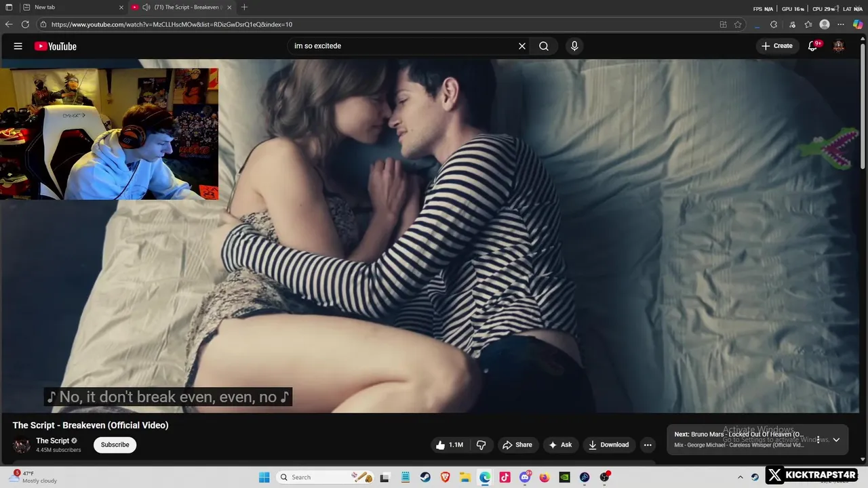The image size is (868, 488).
Task: Click The Script channel avatar
Action: (22, 445)
